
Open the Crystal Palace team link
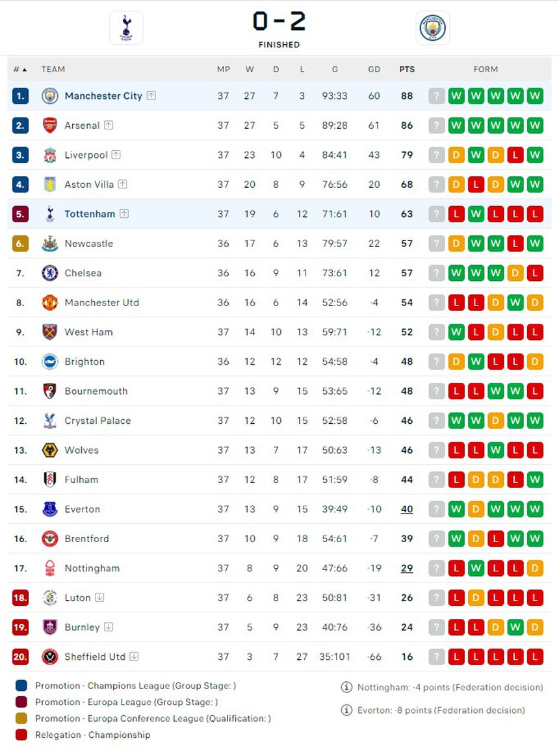tap(97, 421)
